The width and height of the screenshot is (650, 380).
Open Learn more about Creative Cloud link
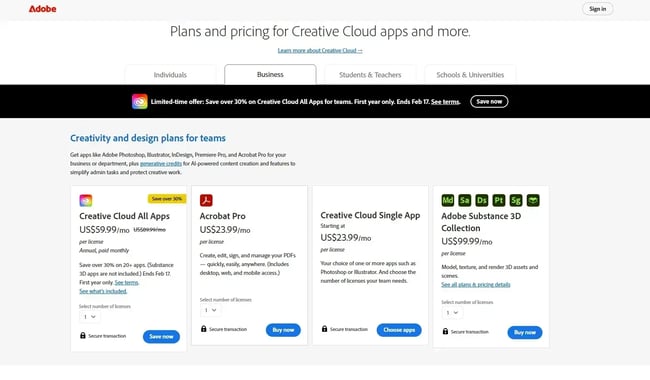click(320, 51)
